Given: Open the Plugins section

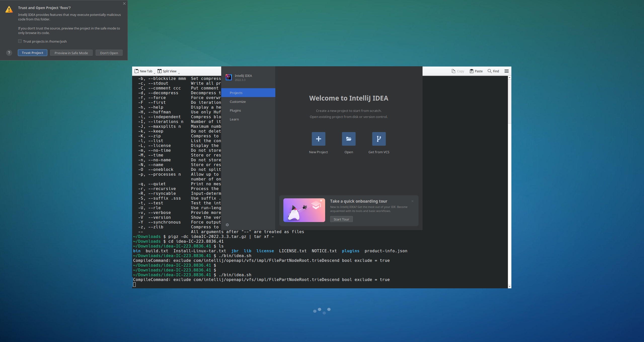Looking at the screenshot, I should [x=235, y=110].
